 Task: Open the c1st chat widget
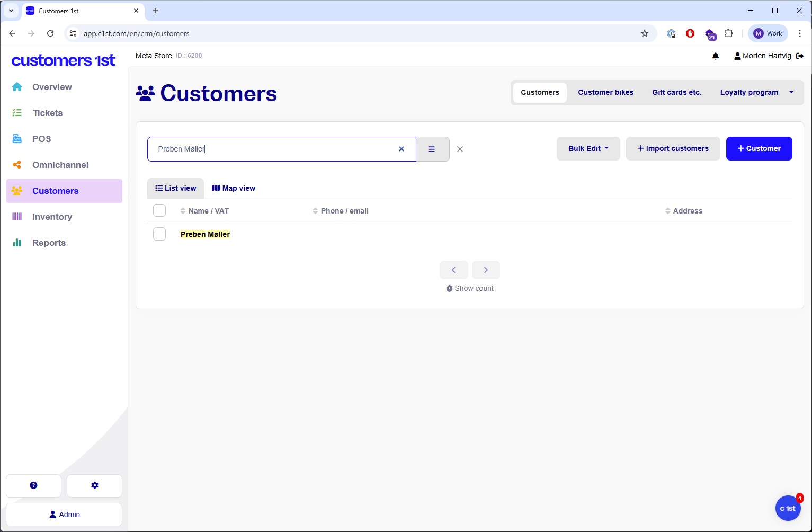click(788, 508)
